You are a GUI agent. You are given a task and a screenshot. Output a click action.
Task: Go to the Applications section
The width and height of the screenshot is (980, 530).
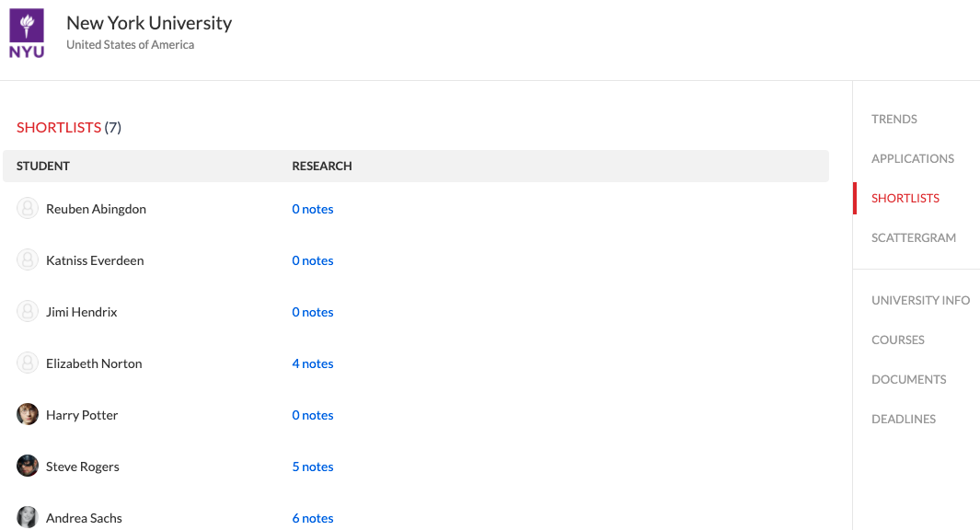[x=913, y=159]
